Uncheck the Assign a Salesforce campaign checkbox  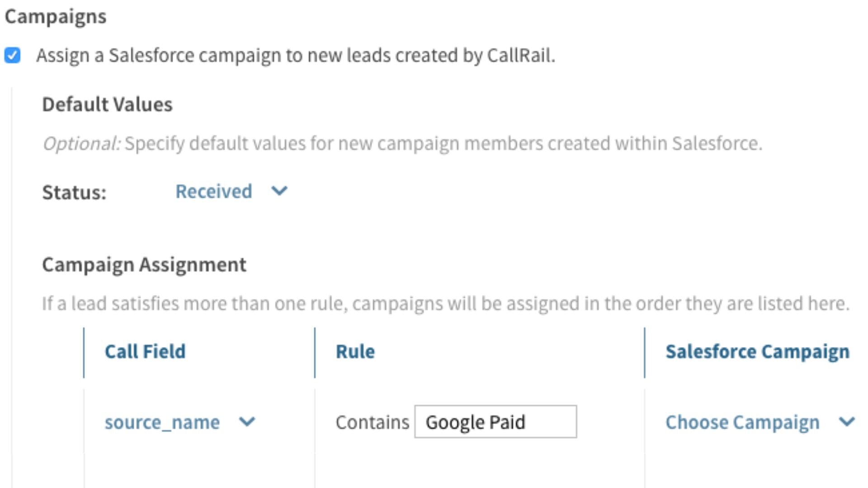pos(12,56)
